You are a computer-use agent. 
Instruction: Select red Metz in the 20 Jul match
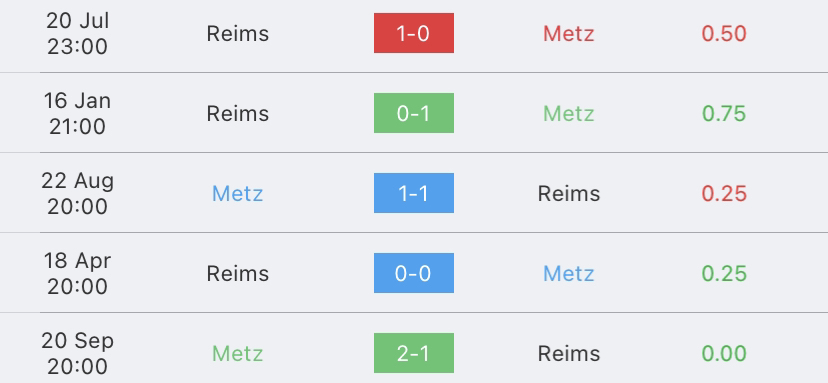tap(569, 33)
